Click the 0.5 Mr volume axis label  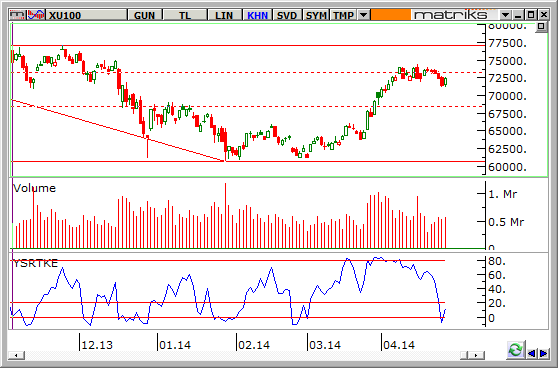tap(506, 222)
